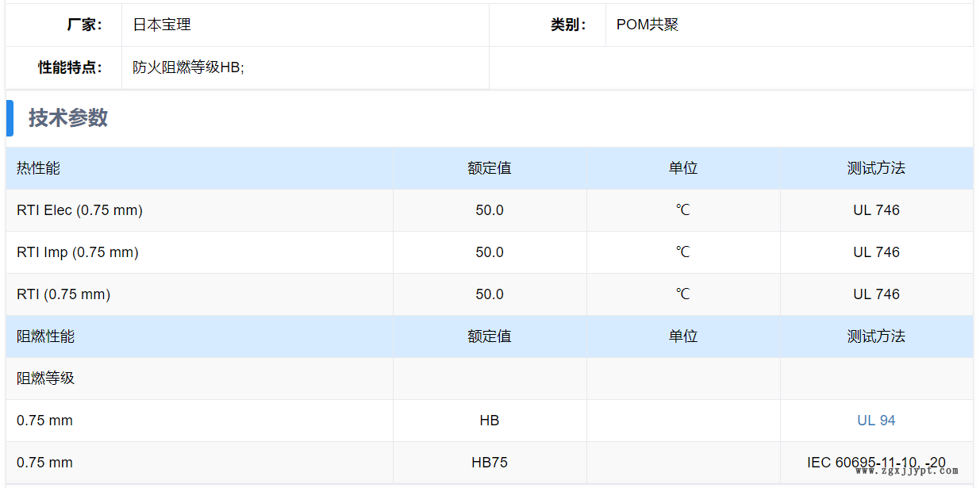Select the RTI (0.75 mm) row label
The height and width of the screenshot is (488, 980).
[x=63, y=294]
